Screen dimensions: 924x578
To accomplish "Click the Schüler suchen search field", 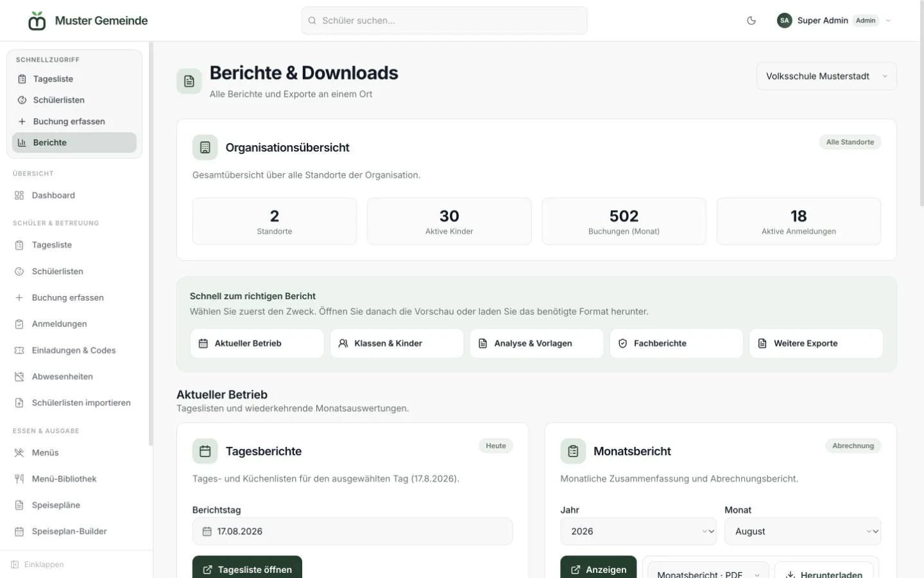I will click(x=444, y=21).
